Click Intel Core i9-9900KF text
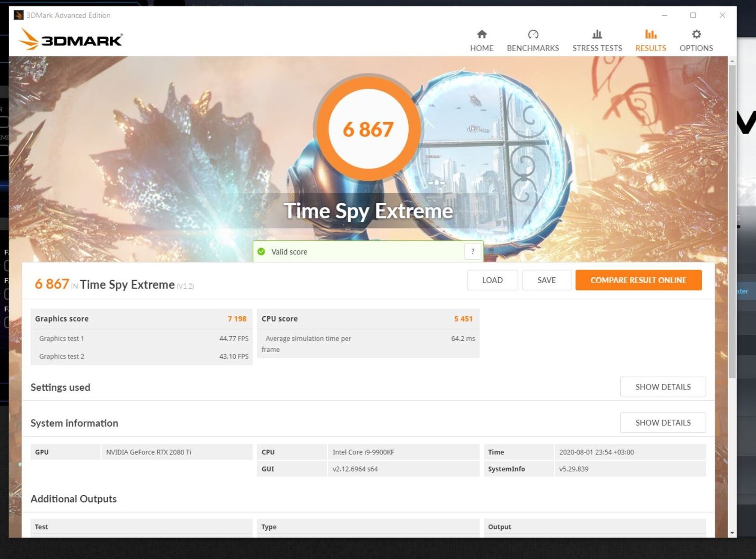 pyautogui.click(x=363, y=452)
